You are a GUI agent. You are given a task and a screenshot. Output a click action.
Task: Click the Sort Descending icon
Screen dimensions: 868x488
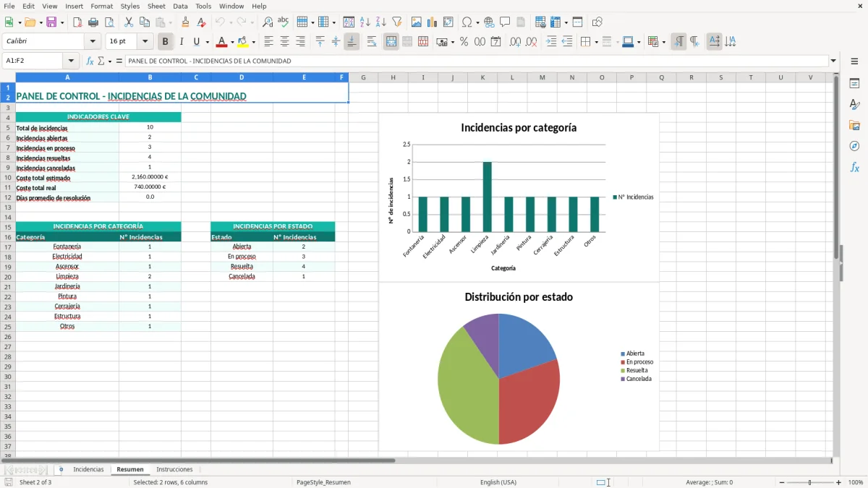(x=380, y=22)
